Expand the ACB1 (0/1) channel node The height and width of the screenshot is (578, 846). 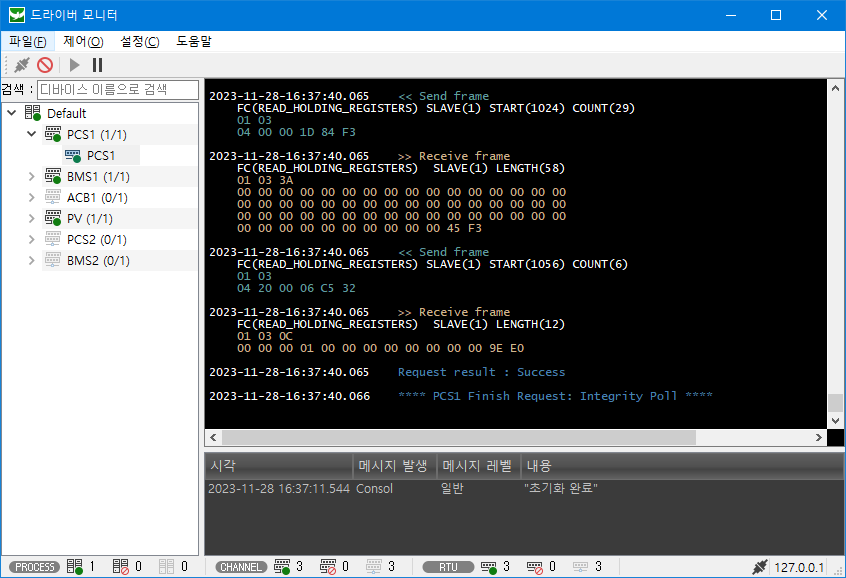pos(32,198)
